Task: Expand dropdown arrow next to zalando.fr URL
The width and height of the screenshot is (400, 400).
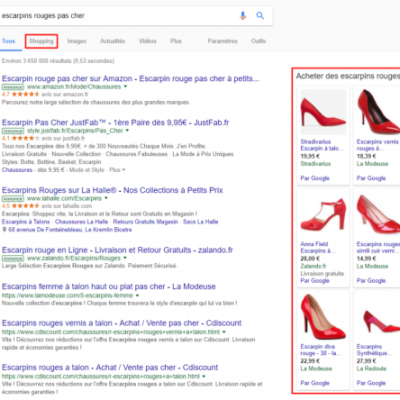Action: click(x=125, y=258)
